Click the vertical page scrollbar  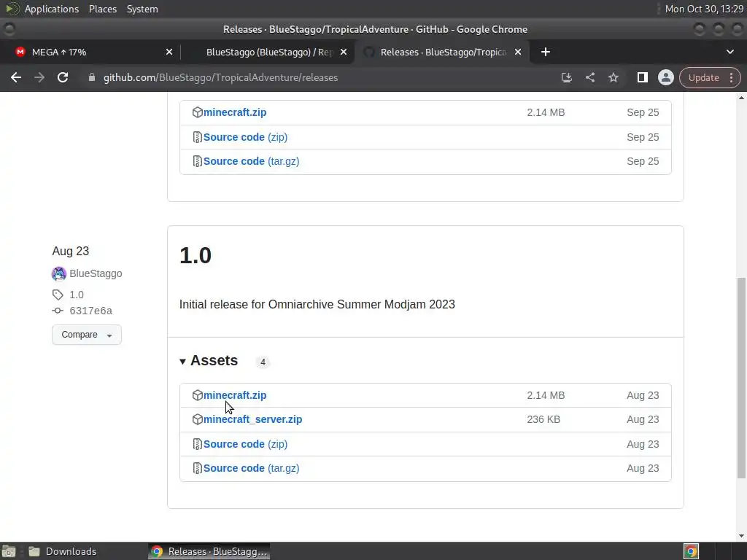coord(741,378)
